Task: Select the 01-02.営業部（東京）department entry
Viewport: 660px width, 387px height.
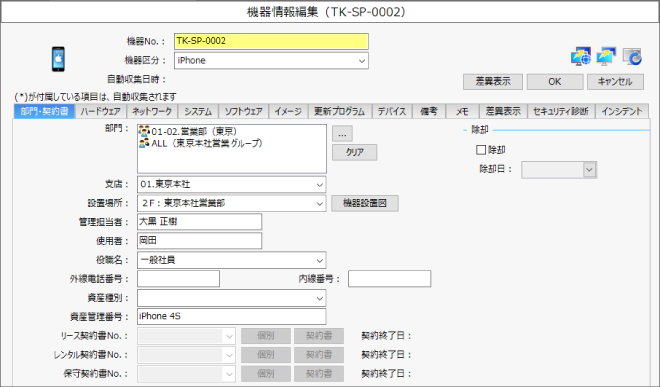Action: 188,131
